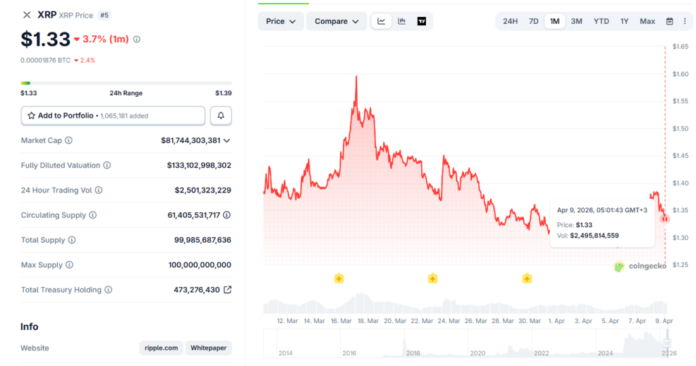Open the Compare dropdown
The image size is (696, 366).
click(x=336, y=21)
